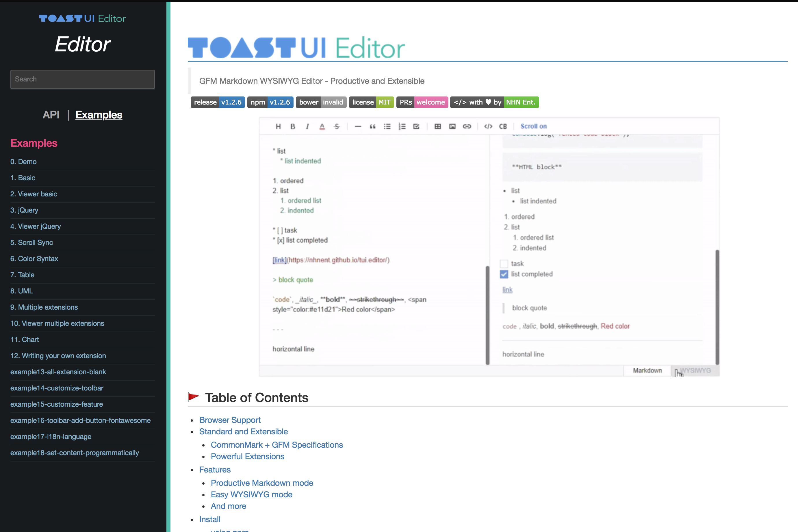798x532 pixels.
Task: Uncheck the 'list completed' checkbox
Action: (x=504, y=274)
